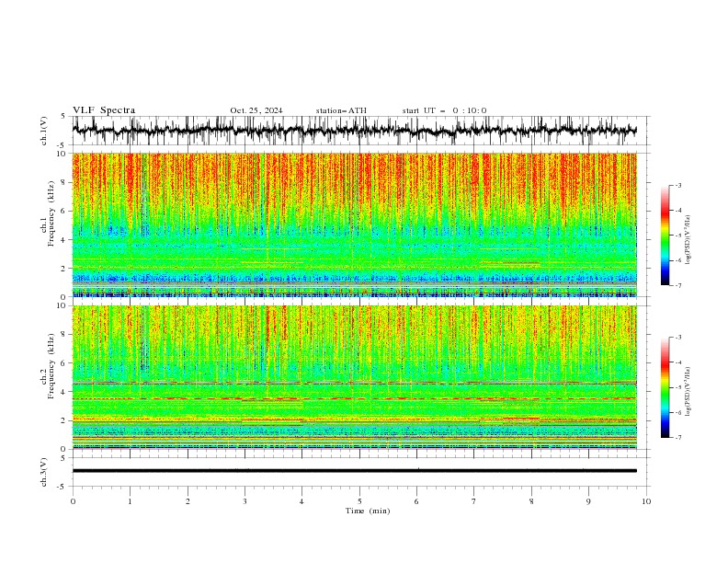728x563 pixels.
Task: Select the 'ch.1 Frequency (kHz)' axis label
Action: pyautogui.click(x=48, y=213)
